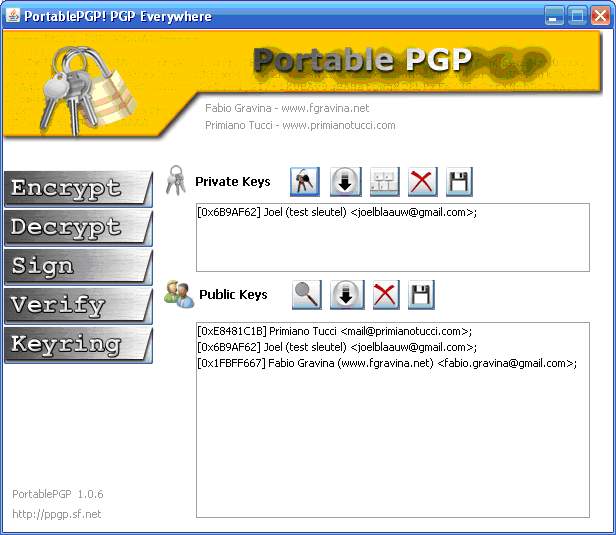Close the PortablePGP window

tap(601, 16)
